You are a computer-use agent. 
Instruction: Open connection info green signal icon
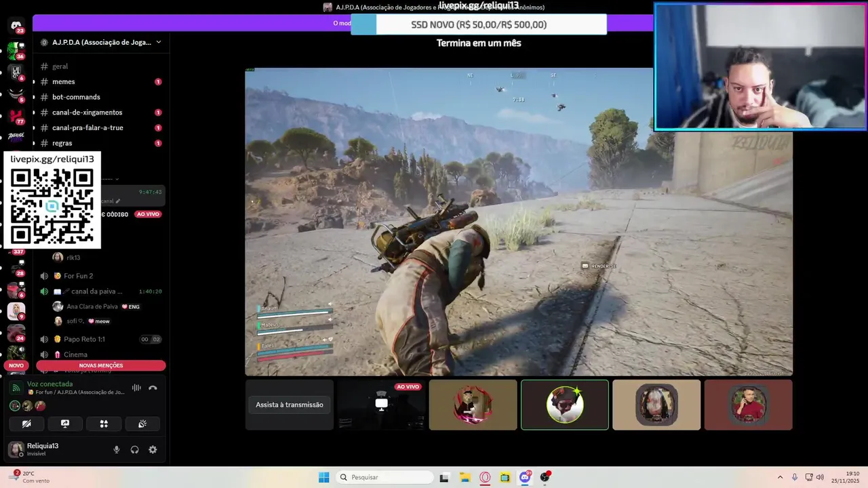16,388
